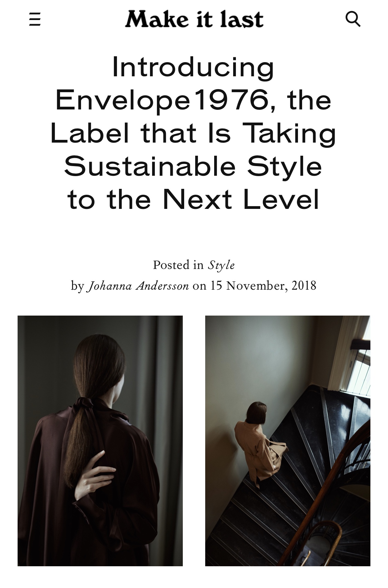
Task: Click the word 'Sustainable Style' in the title
Action: [x=193, y=166]
